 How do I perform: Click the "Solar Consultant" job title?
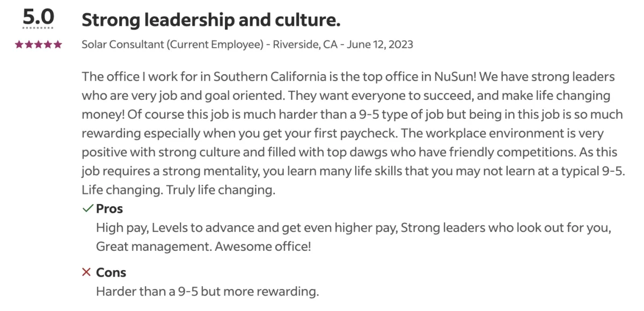(123, 45)
